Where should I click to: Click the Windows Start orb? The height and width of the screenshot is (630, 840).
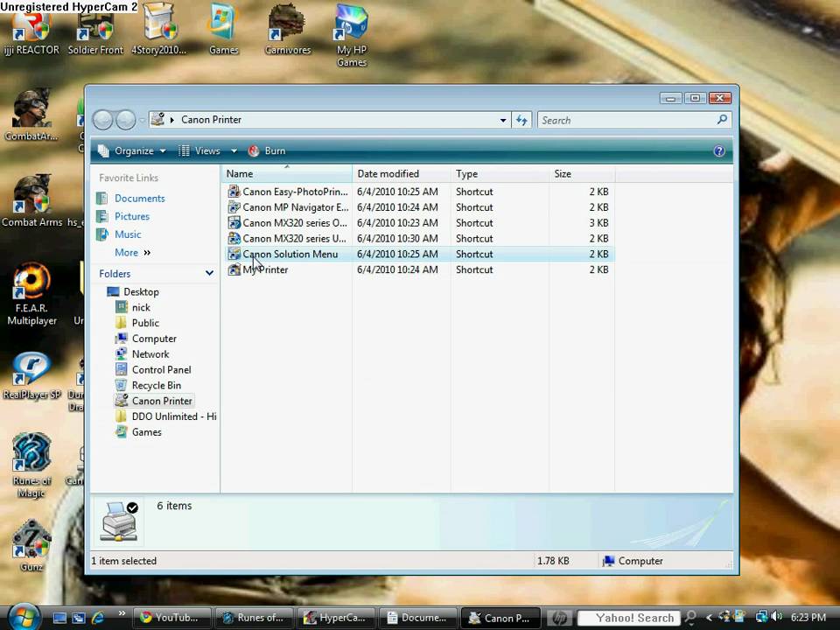point(24,616)
